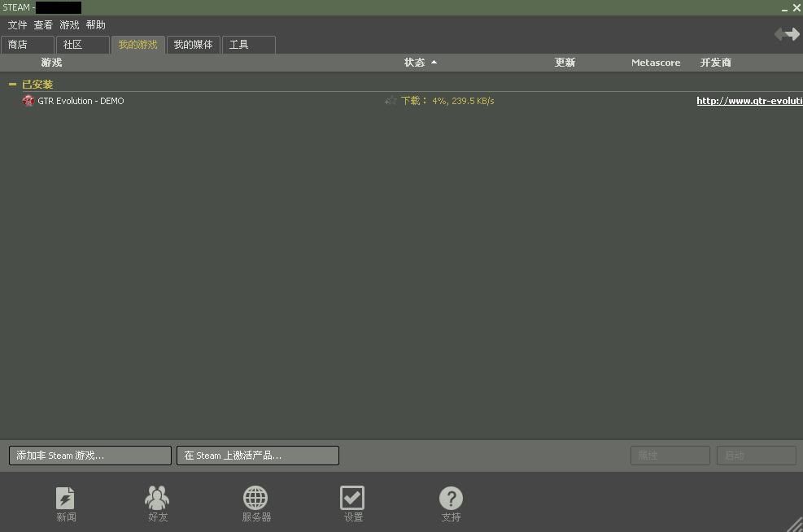Select the 我的游戏 my games tab

pos(137,45)
